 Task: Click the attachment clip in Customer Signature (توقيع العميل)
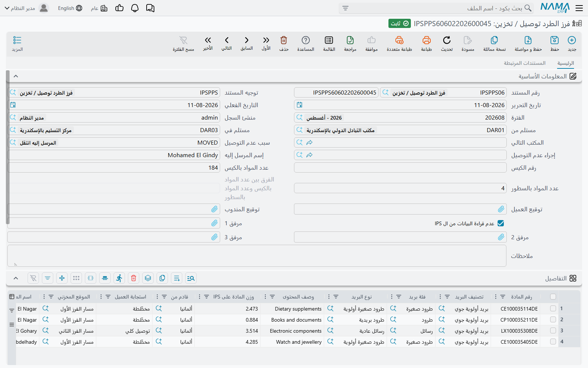(501, 209)
